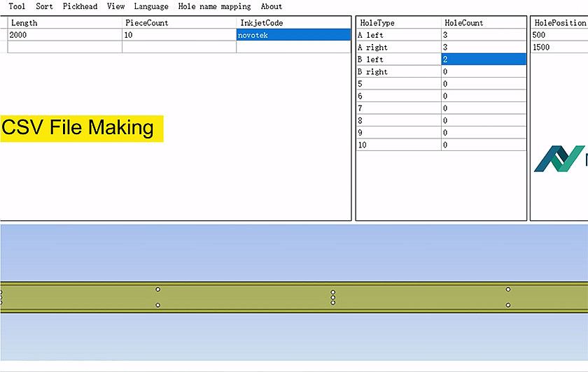The image size is (588, 372).
Task: Select hole type row 10
Action: click(x=398, y=145)
